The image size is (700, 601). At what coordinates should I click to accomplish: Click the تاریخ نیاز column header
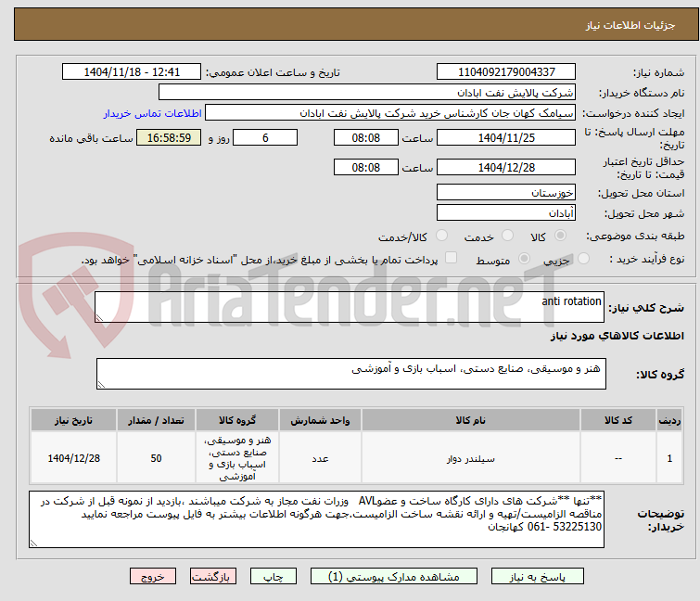pos(73,420)
